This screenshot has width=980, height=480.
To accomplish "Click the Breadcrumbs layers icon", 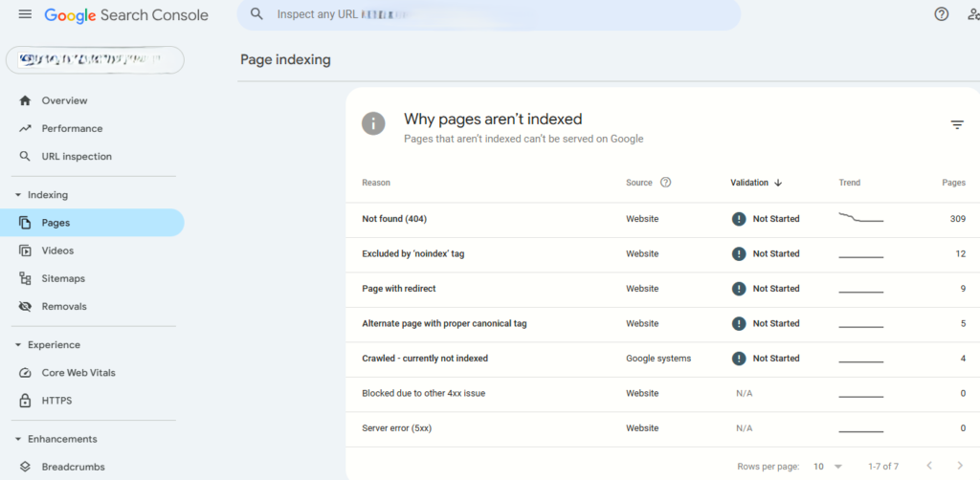I will (25, 467).
